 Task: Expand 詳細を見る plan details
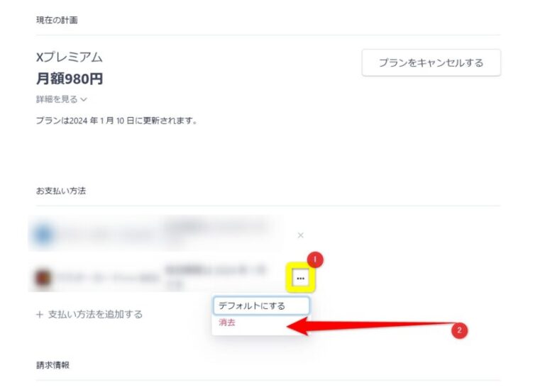(61, 99)
